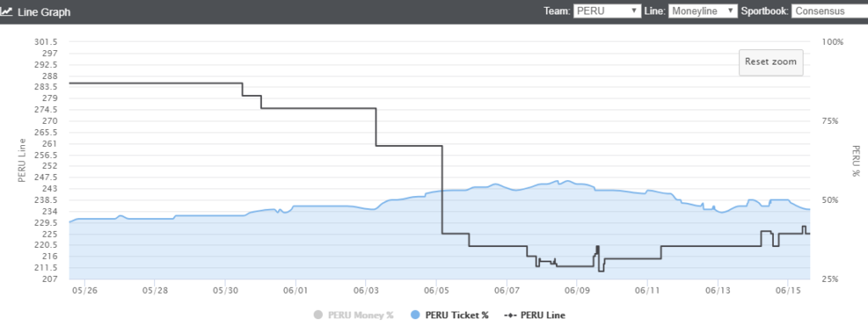Screen dimensions: 868x326
Task: Click the blue ticket curve peak near 06/09
Action: pyautogui.click(x=568, y=181)
